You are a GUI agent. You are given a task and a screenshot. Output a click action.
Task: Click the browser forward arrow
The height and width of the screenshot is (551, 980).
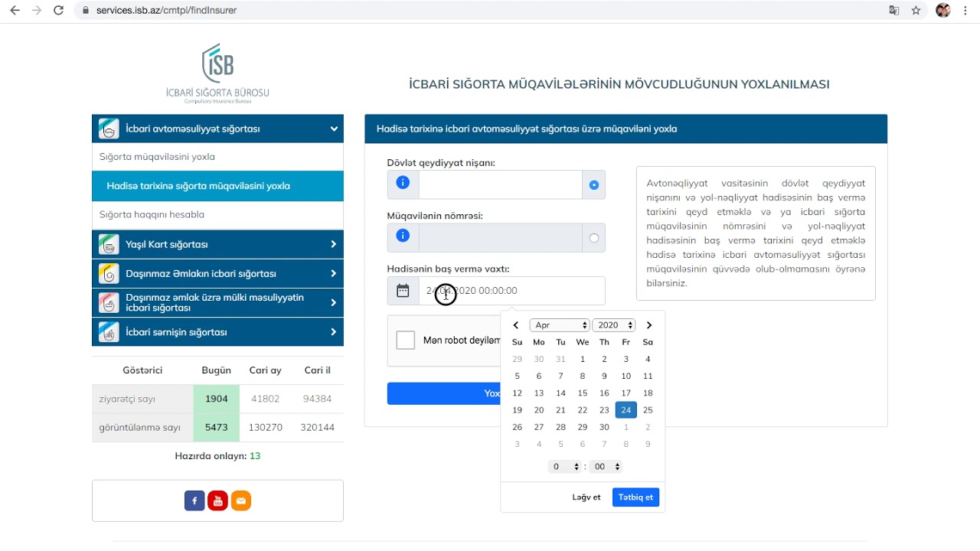[36, 11]
